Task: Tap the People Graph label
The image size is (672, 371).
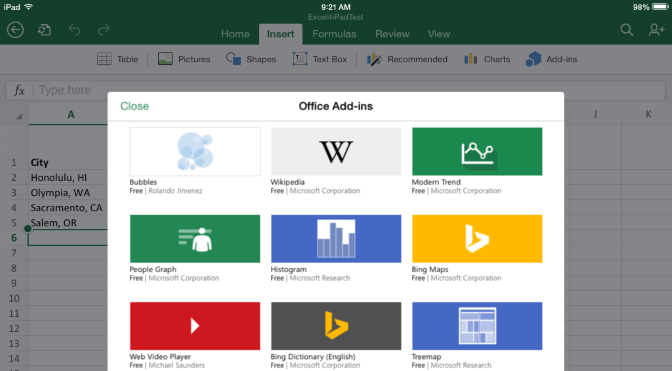Action: [153, 269]
